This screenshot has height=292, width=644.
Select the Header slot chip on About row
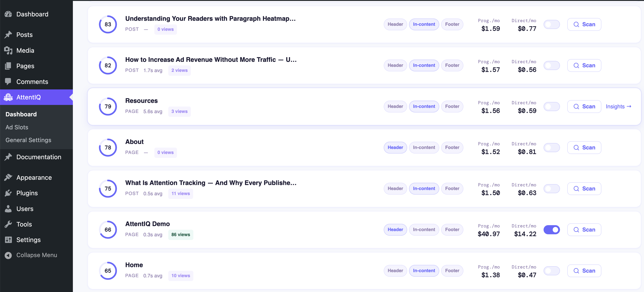[x=395, y=148]
